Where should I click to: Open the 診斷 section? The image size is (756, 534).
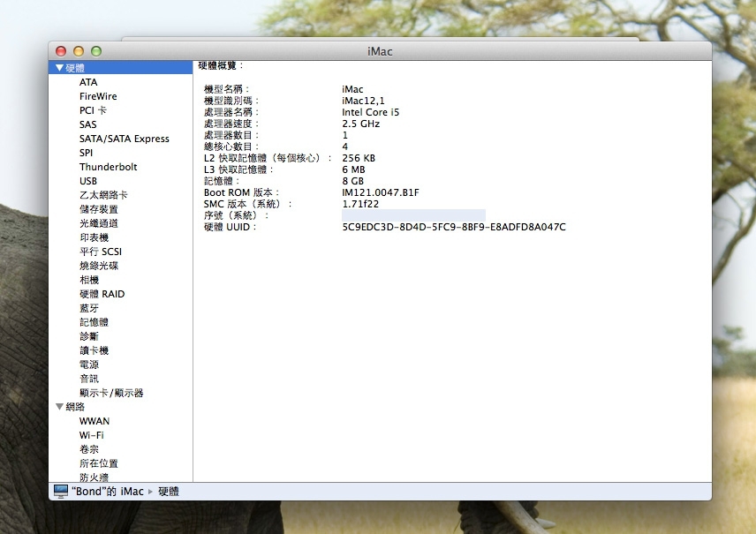(x=89, y=336)
